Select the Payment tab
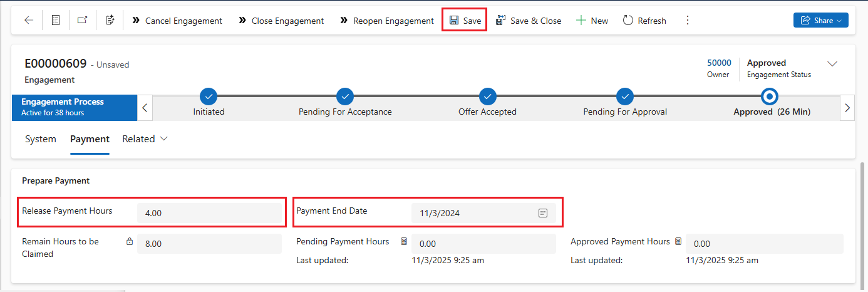 90,139
